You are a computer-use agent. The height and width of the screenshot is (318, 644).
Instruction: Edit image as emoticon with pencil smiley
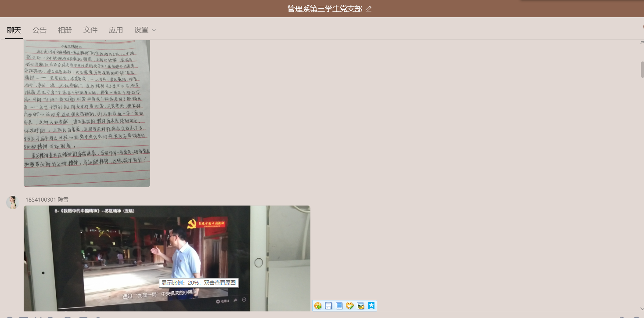pos(350,306)
